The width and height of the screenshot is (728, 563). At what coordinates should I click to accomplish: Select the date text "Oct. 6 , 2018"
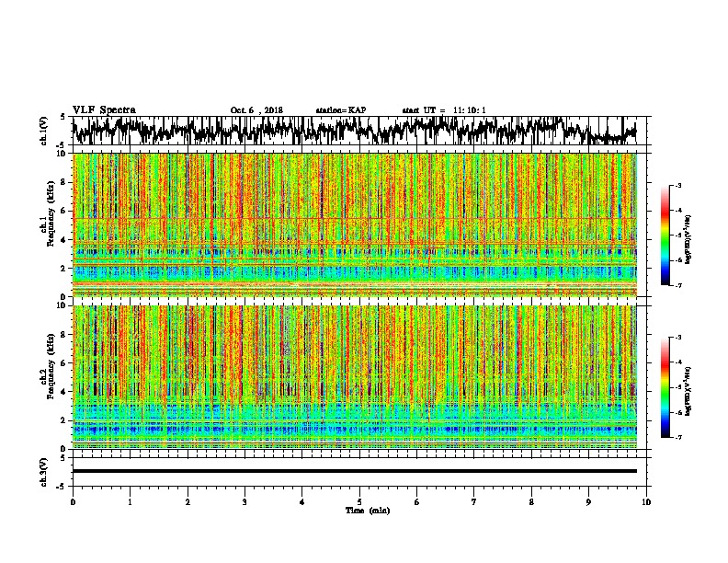pyautogui.click(x=256, y=110)
